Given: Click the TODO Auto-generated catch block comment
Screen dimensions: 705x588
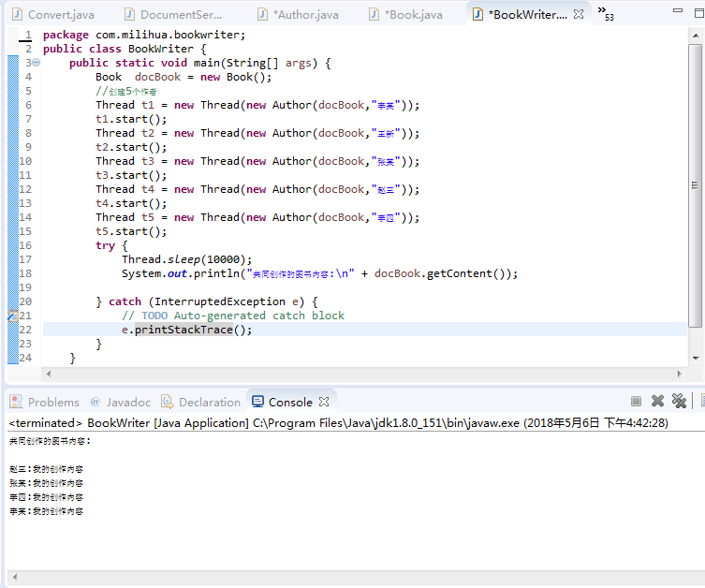Looking at the screenshot, I should [233, 316].
